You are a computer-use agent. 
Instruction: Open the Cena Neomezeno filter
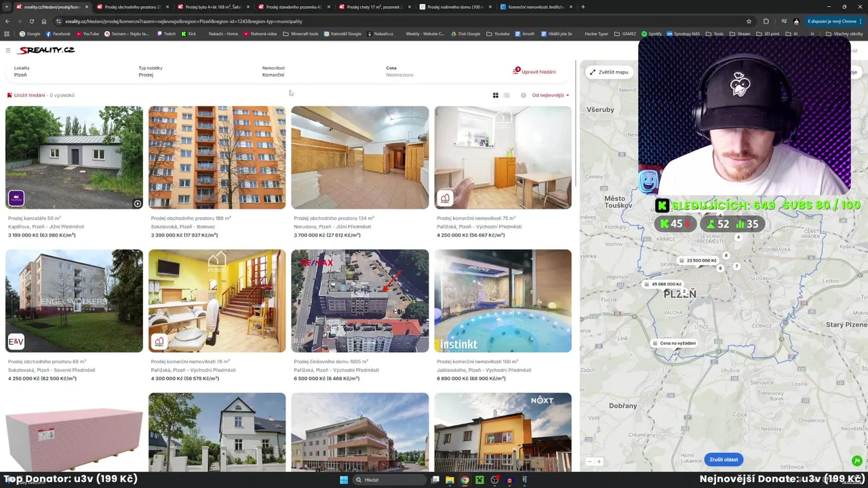tap(441, 71)
